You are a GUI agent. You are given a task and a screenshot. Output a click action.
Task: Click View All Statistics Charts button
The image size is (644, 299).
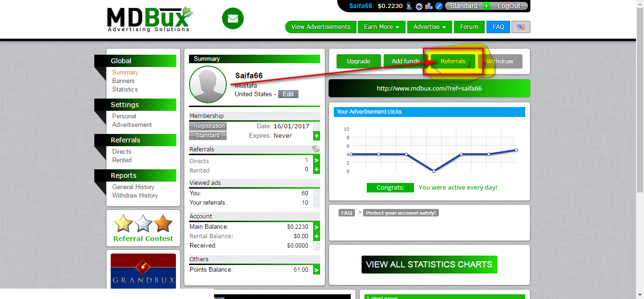coord(429,265)
